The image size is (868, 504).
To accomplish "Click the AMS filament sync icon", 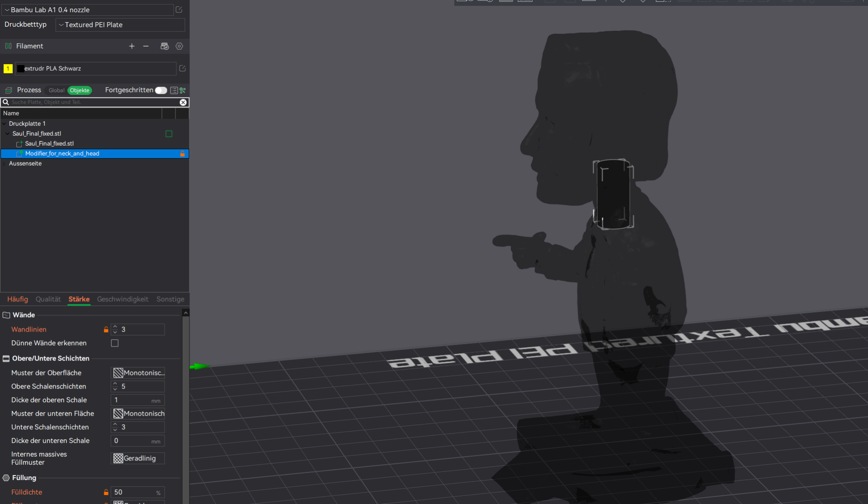I will click(165, 46).
